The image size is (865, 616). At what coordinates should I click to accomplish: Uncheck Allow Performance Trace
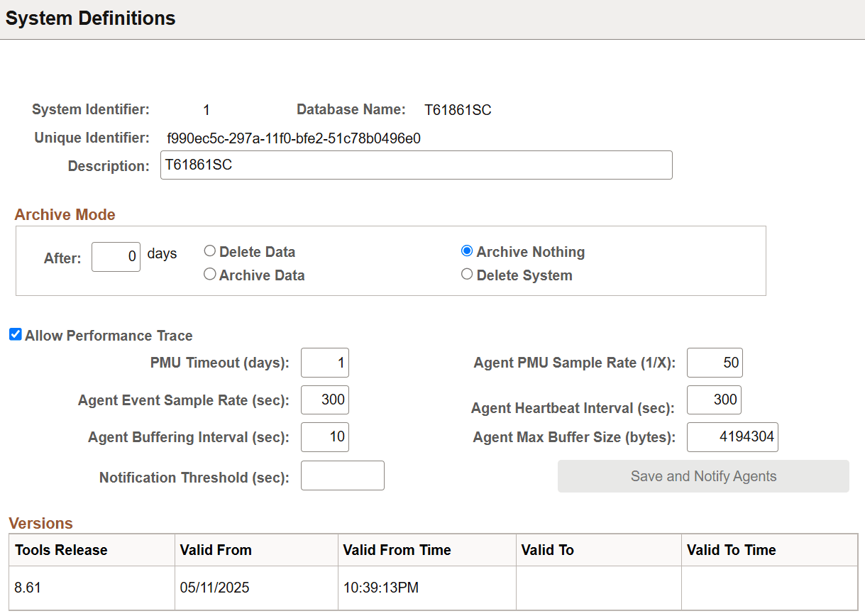15,334
